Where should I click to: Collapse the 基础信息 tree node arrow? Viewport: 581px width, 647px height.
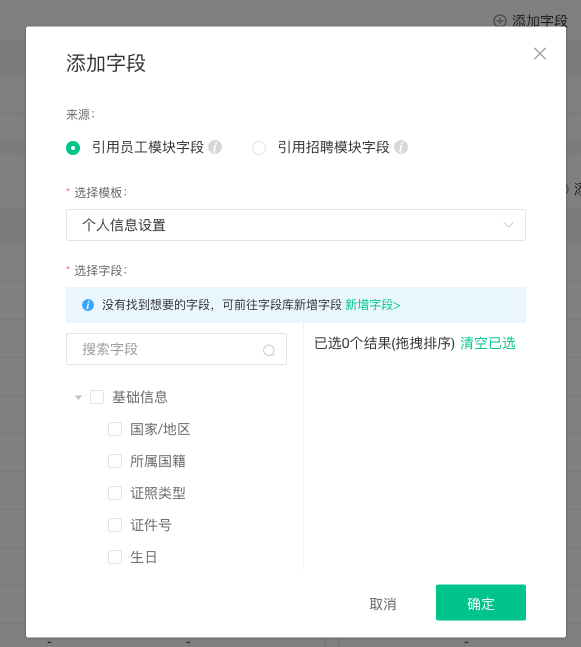tap(78, 397)
